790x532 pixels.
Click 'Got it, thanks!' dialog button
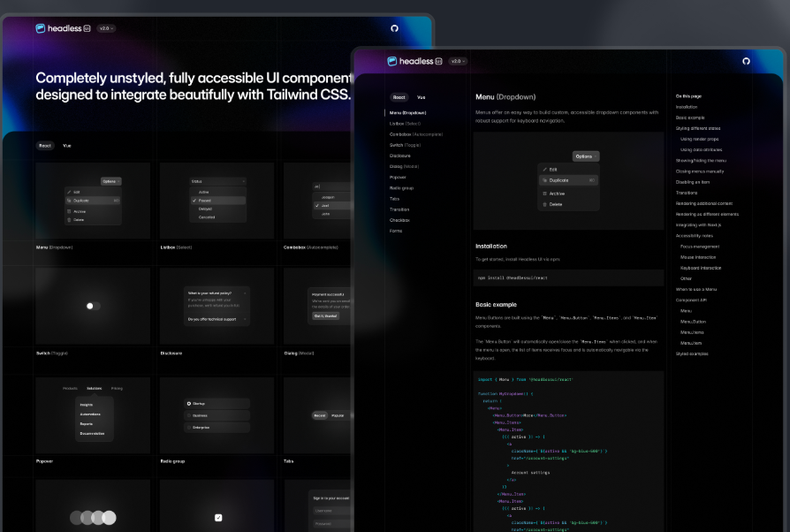tap(325, 315)
